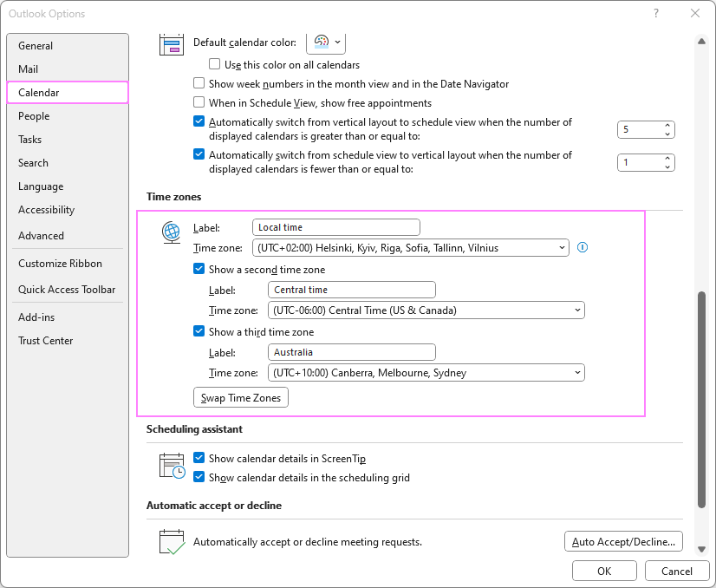
Task: Click the info icon beside the time zone dropdown
Action: (583, 247)
